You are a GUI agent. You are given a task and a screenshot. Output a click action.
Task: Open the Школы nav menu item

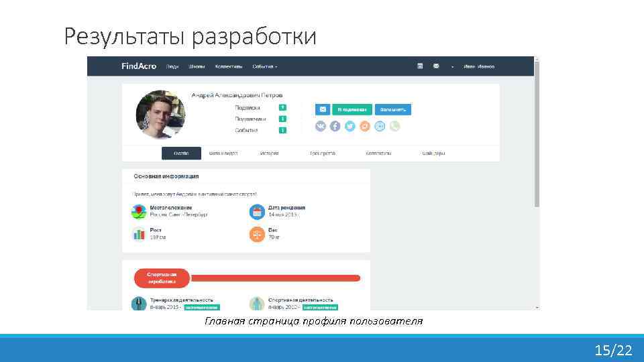(x=197, y=66)
